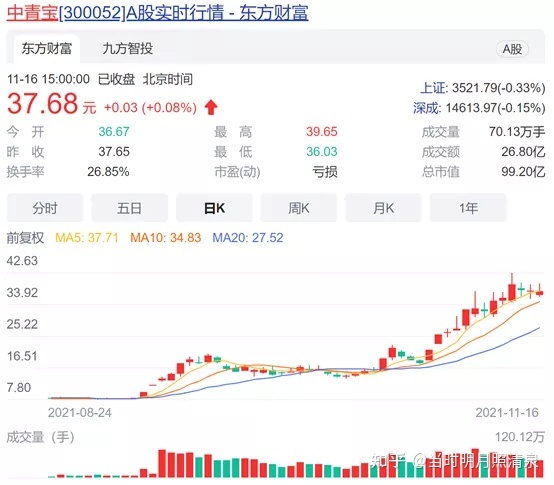The image size is (554, 485).
Task: Click the 120.12万 volume maximum label
Action: click(520, 437)
